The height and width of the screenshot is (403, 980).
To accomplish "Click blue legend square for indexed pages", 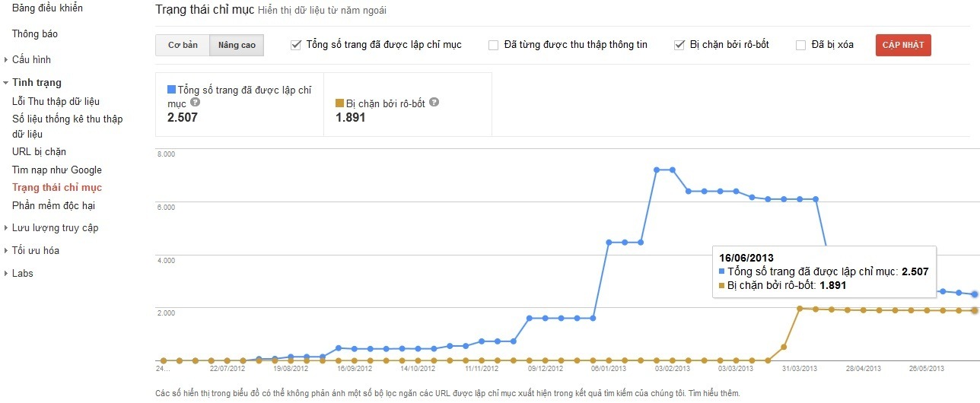I will (171, 90).
